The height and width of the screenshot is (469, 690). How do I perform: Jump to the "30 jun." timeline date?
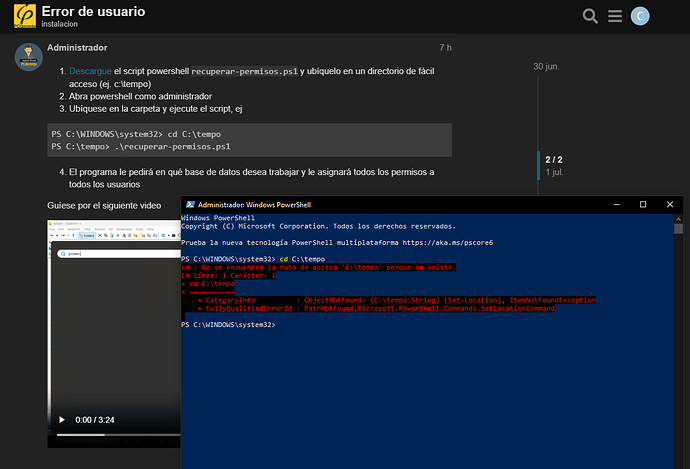(x=546, y=66)
